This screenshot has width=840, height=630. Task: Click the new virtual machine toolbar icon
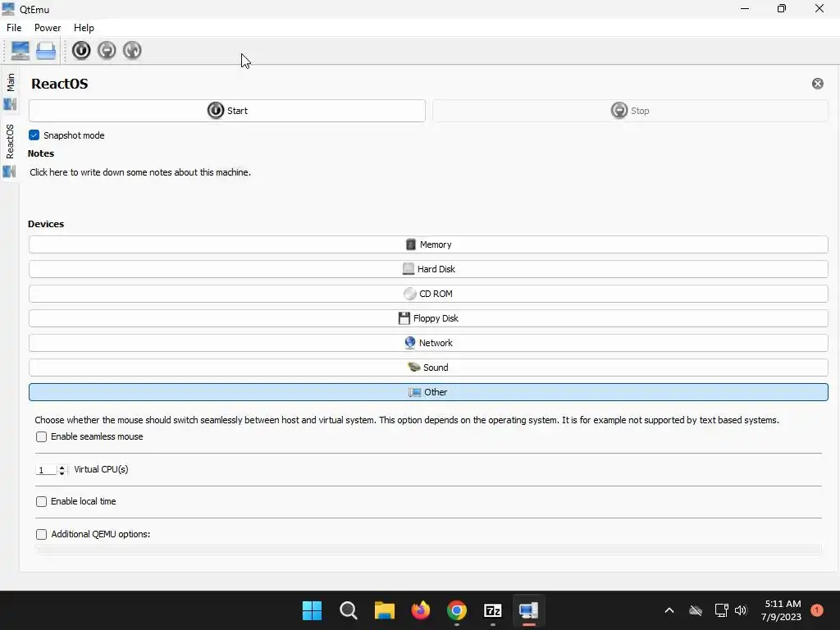click(x=21, y=50)
